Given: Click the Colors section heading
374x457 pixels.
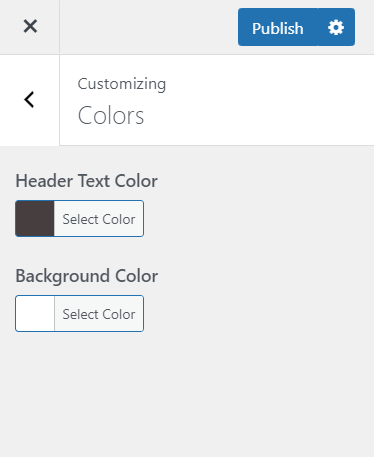Looking at the screenshot, I should pyautogui.click(x=111, y=116).
